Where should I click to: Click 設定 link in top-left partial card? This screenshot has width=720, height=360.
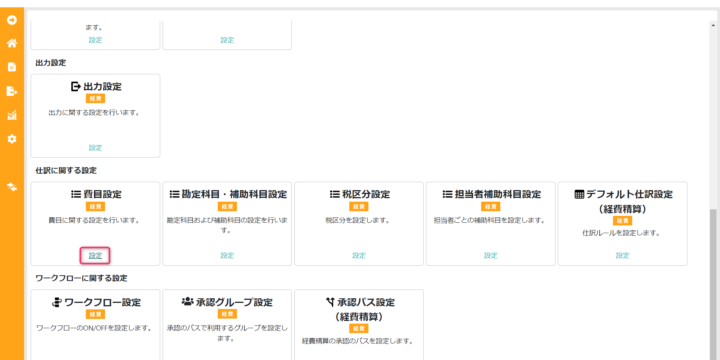click(96, 40)
